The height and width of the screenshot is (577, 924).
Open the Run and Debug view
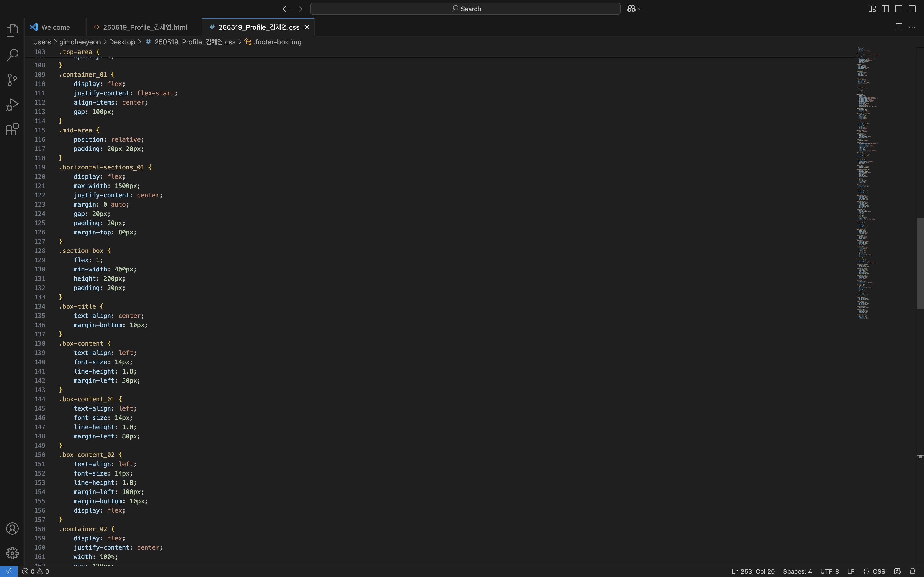tap(12, 105)
